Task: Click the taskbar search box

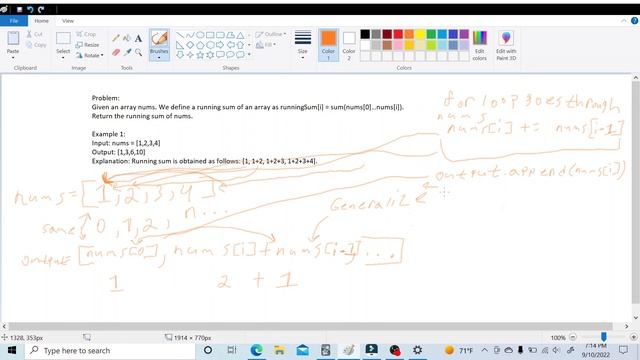Action: tap(110, 350)
